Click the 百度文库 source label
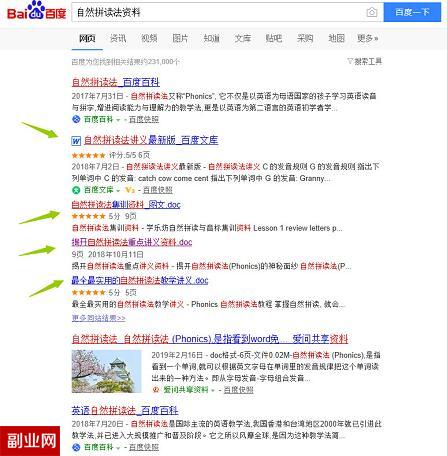The height and width of the screenshot is (456, 447). [98, 190]
